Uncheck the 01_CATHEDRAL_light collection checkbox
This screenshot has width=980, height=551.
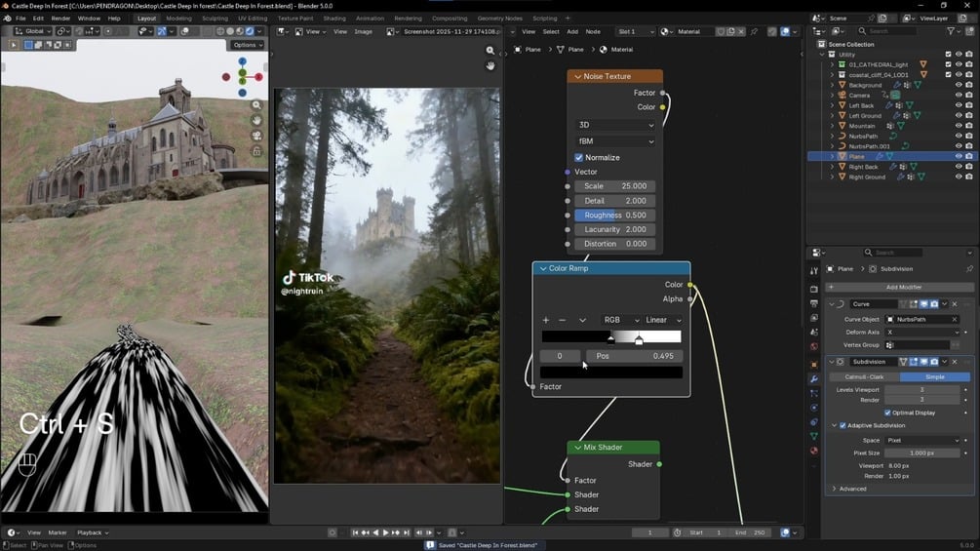click(948, 64)
